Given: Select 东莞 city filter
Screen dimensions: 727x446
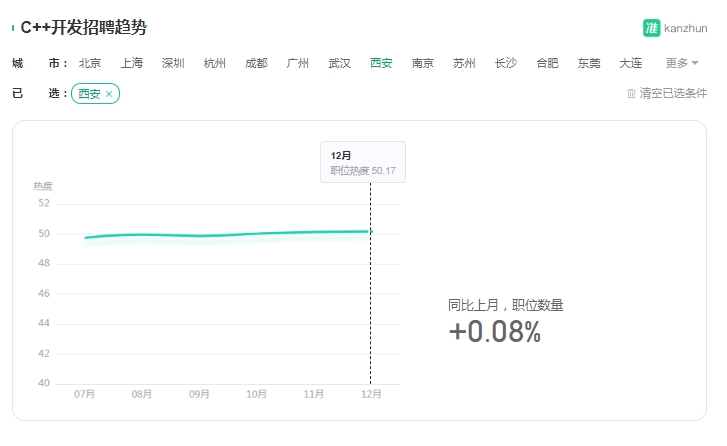Looking at the screenshot, I should pos(589,63).
